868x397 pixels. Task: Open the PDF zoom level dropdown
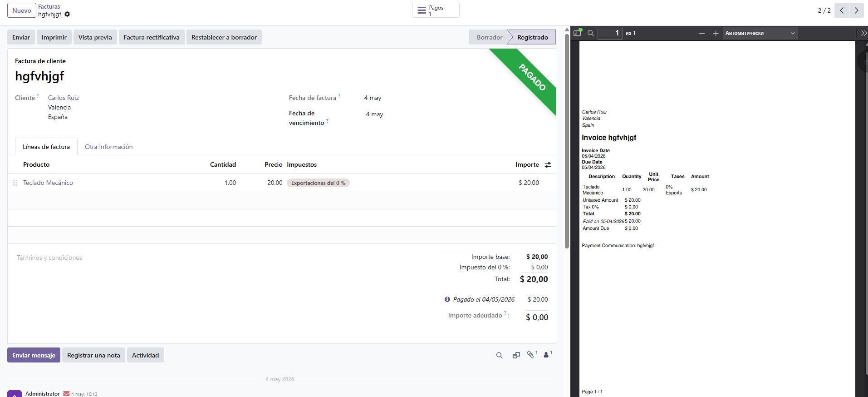[x=760, y=33]
